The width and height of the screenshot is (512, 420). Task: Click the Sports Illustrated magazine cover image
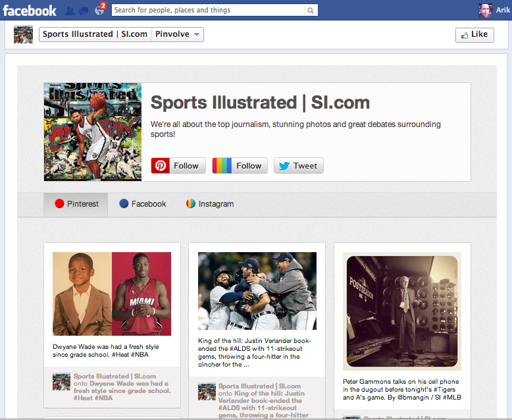point(93,132)
